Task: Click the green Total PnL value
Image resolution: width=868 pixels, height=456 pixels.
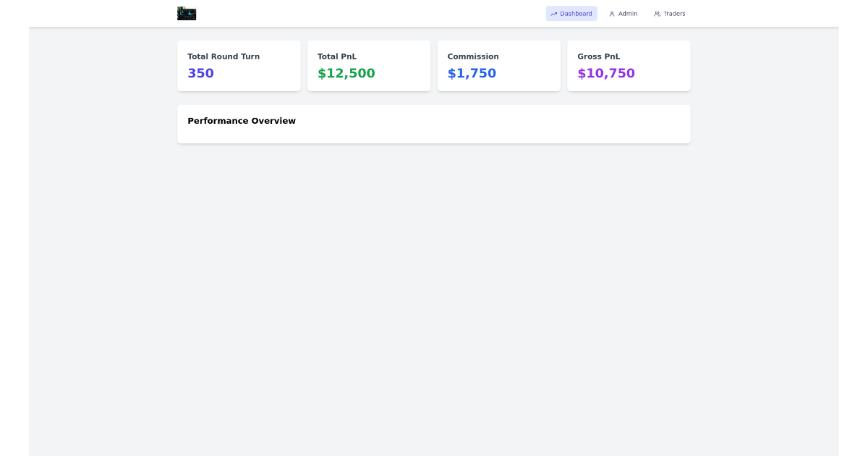Action: 346,73
